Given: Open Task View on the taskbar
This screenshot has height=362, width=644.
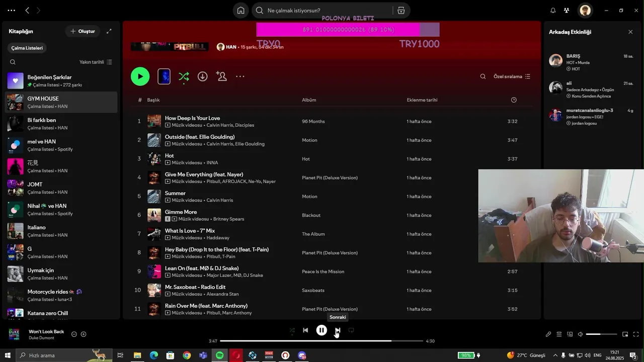Looking at the screenshot, I should pyautogui.click(x=120, y=355).
